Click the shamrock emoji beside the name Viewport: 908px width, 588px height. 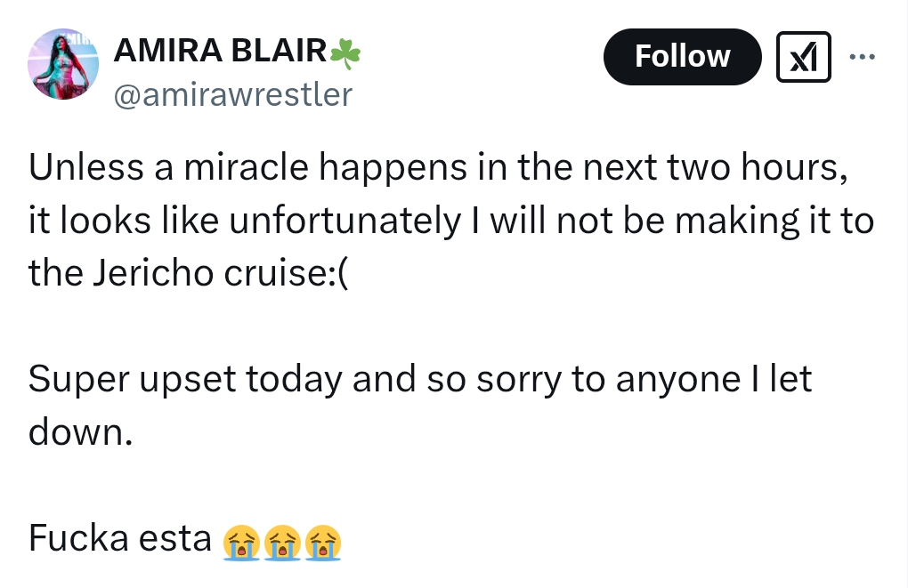345,54
